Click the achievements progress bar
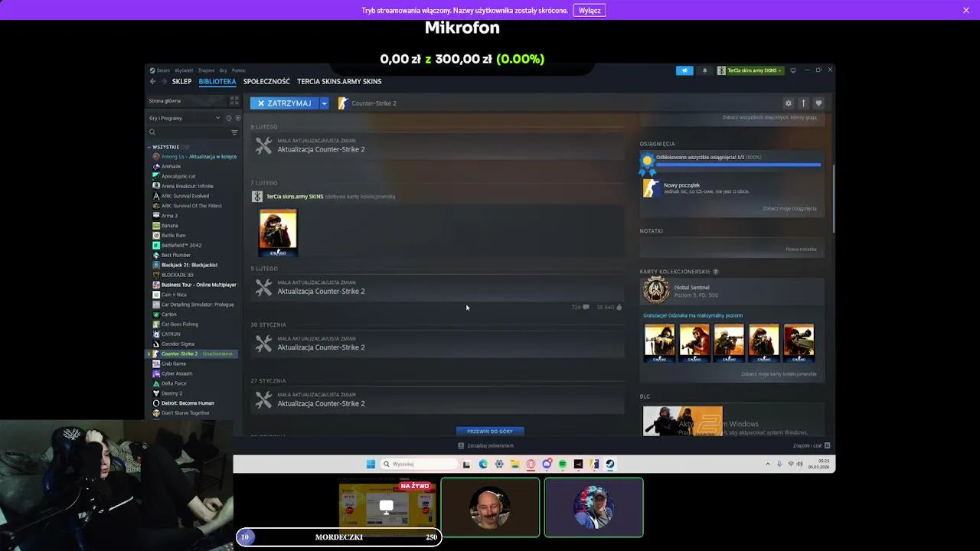Viewport: 980px width, 551px height. [x=738, y=164]
